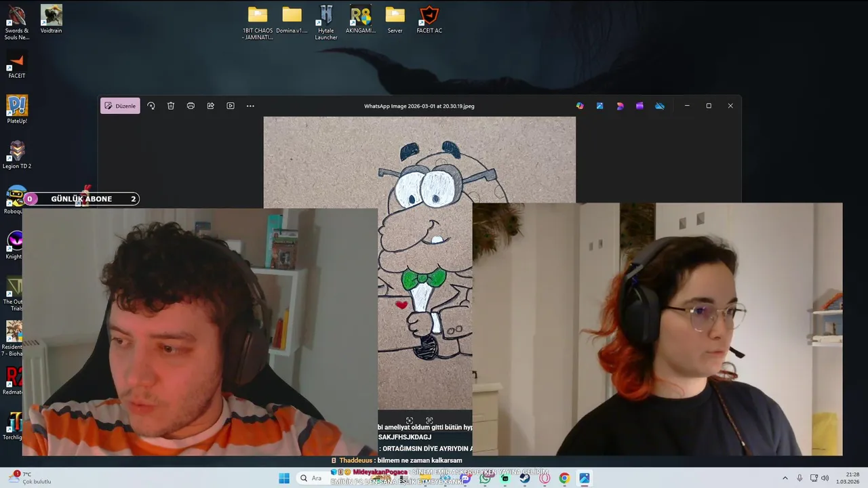
Task: Rotate the image in Photos toolbar
Action: (x=151, y=106)
